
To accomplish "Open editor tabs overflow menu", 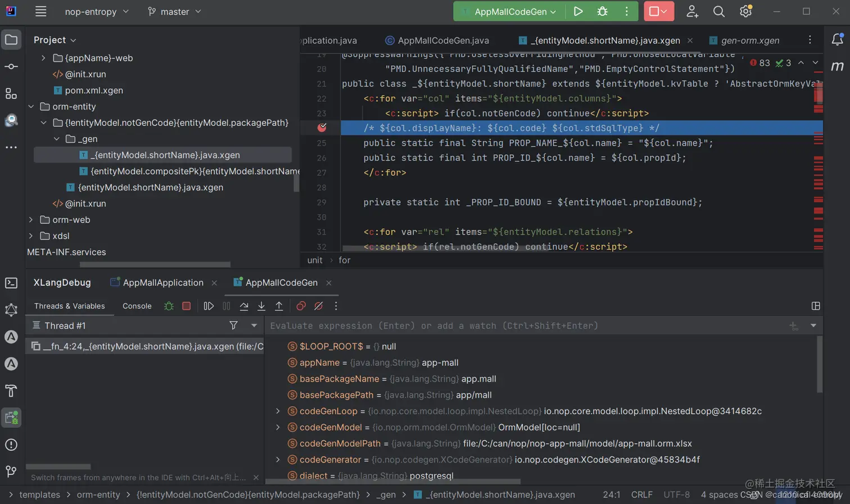I will (810, 40).
